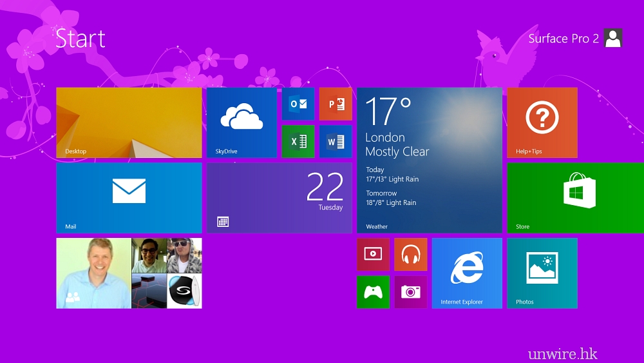
Task: Open the Word tile
Action: pyautogui.click(x=336, y=141)
